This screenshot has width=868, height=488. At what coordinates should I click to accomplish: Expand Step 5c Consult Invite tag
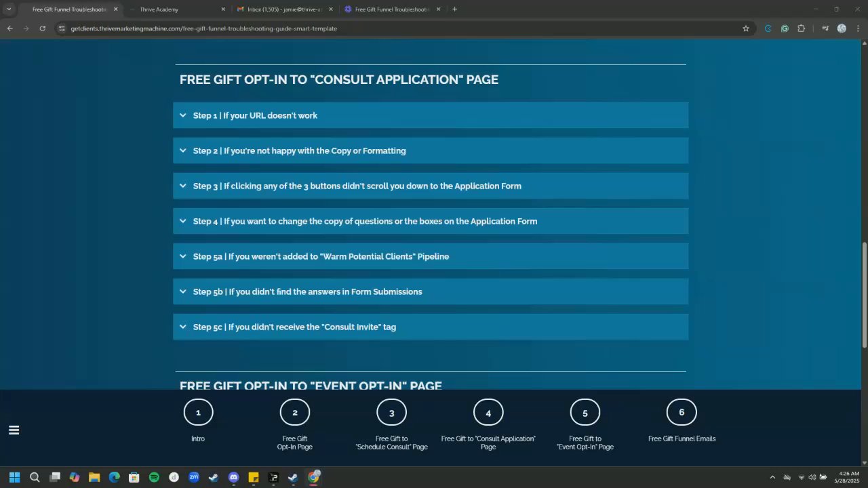pyautogui.click(x=431, y=327)
